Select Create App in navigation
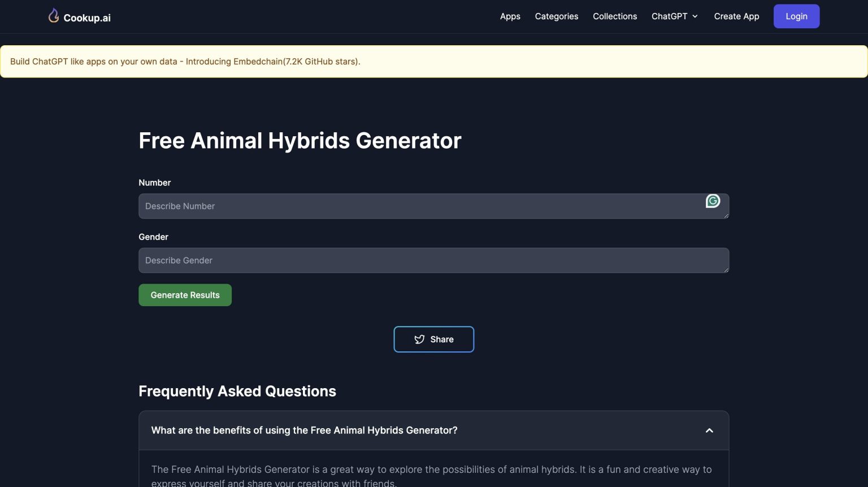This screenshot has width=868, height=487. (x=736, y=16)
